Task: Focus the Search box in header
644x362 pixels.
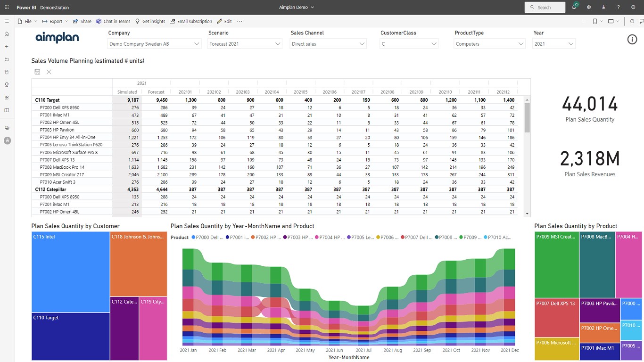Action: 545,8
